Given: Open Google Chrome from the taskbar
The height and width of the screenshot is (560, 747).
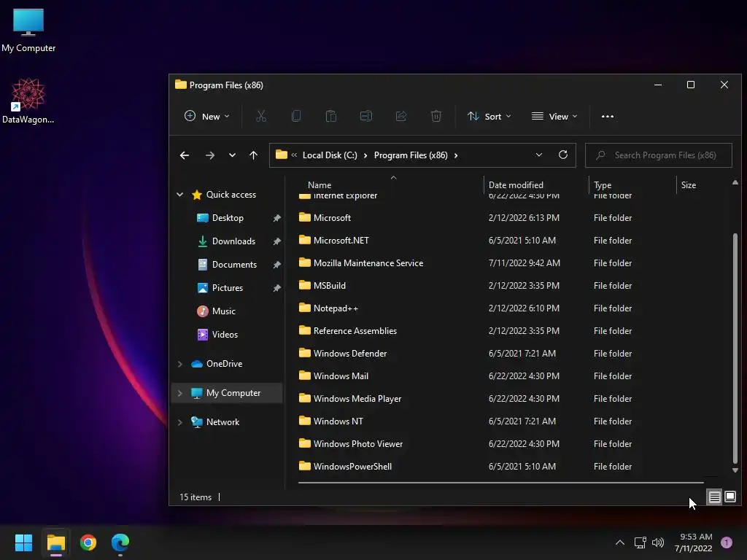Looking at the screenshot, I should pos(88,542).
